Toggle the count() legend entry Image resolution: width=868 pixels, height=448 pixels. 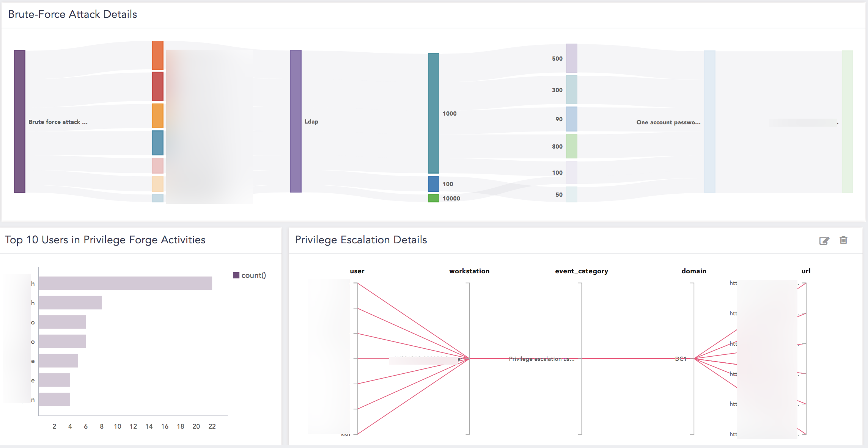pyautogui.click(x=250, y=276)
